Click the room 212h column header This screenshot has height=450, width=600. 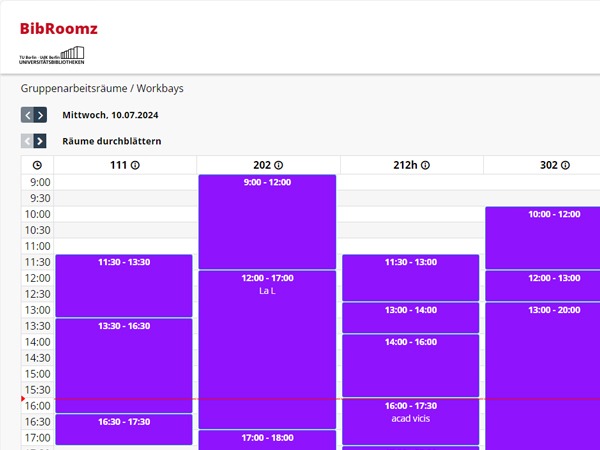coord(412,165)
